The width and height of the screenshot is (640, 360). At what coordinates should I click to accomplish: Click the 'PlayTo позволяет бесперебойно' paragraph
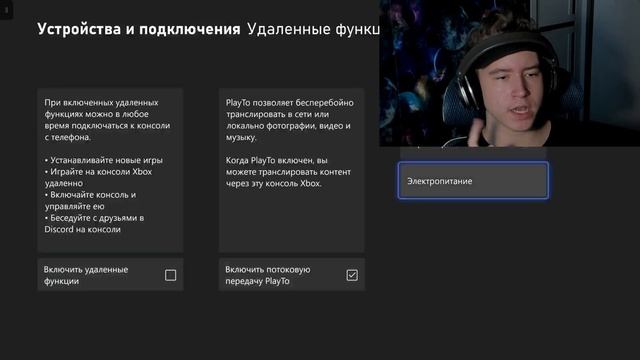[x=290, y=120]
